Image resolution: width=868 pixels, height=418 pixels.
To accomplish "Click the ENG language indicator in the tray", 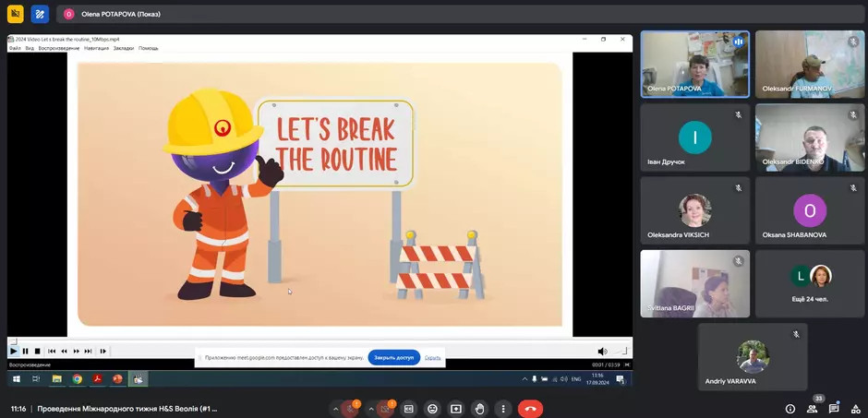I will [x=576, y=379].
